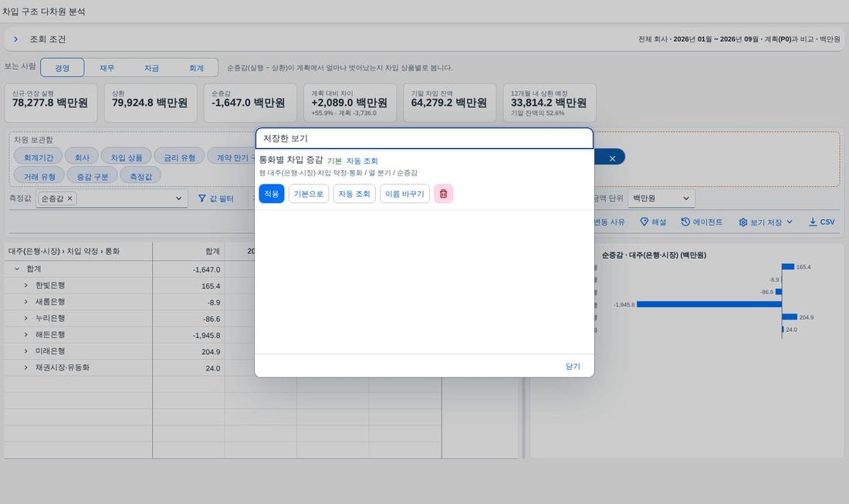Select the 증감 구분 dimension chip

pos(92,177)
